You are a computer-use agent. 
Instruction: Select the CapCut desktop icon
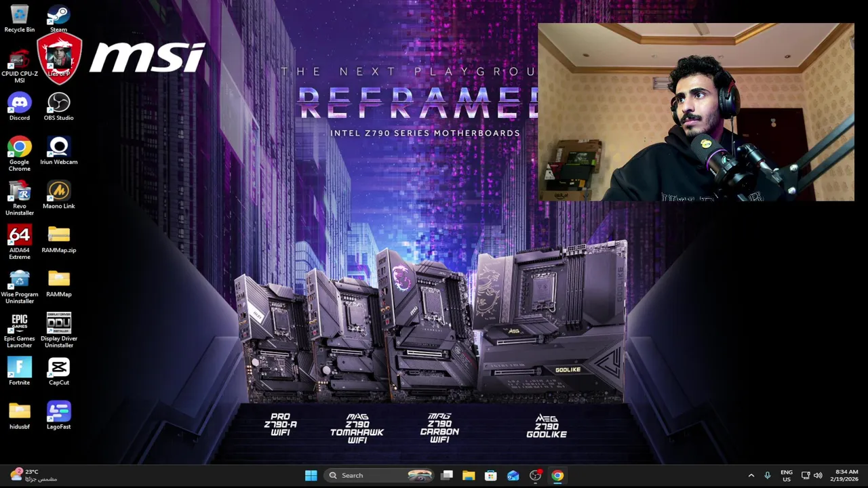pyautogui.click(x=59, y=371)
